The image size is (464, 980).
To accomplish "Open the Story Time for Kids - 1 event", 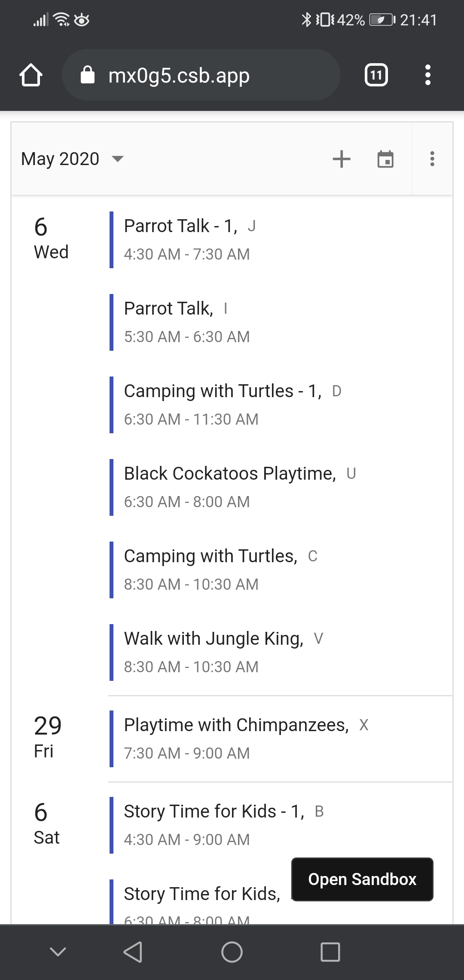I will click(x=214, y=825).
